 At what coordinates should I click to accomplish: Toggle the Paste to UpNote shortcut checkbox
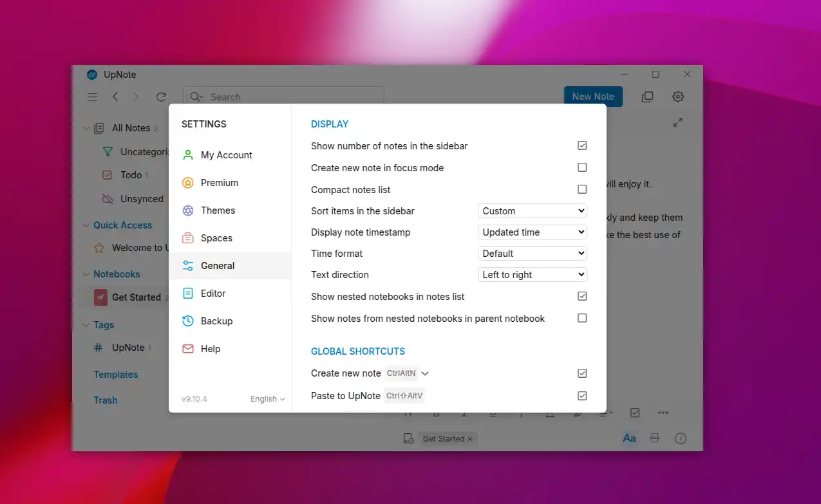pyautogui.click(x=582, y=396)
